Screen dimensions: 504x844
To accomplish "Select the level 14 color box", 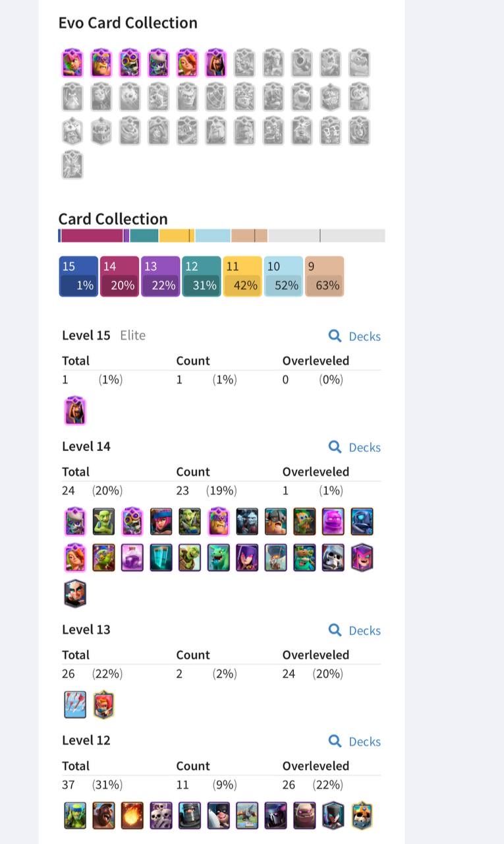I will (x=119, y=276).
